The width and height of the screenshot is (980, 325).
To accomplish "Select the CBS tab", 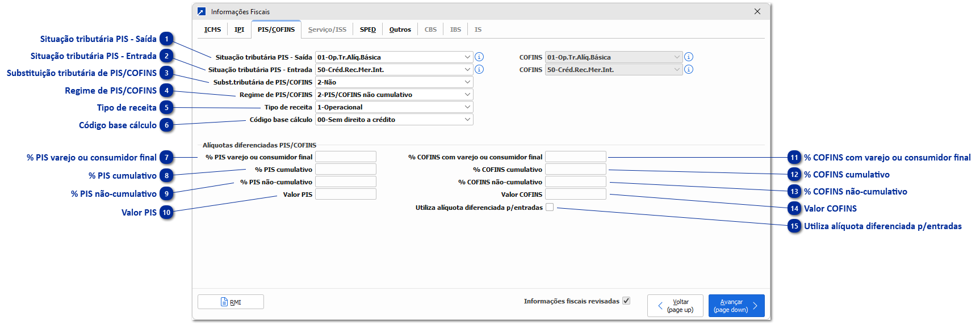I will coord(431,29).
